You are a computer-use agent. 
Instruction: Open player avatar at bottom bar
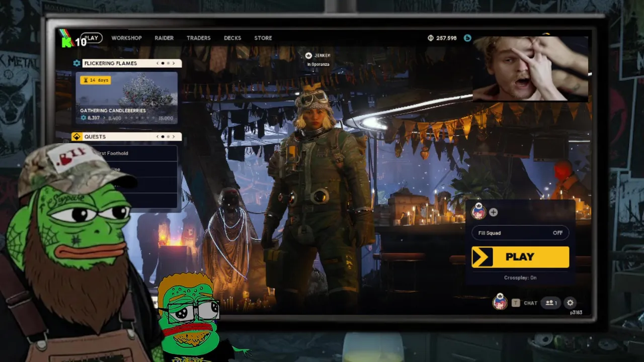(500, 302)
